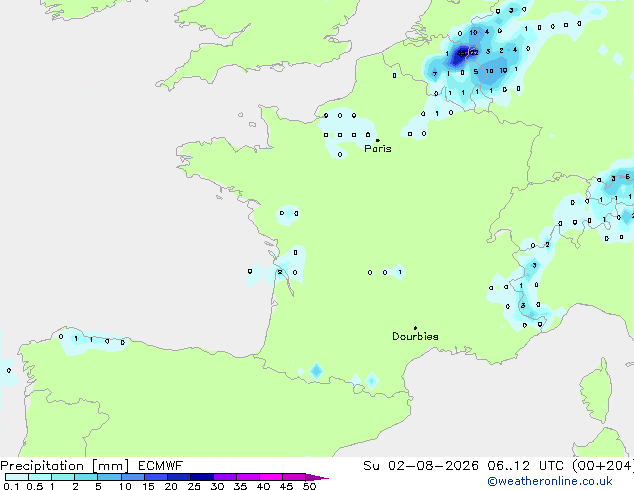Click the '15' legend scale value
Image resolution: width=634 pixels, height=490 pixels.
(148, 486)
